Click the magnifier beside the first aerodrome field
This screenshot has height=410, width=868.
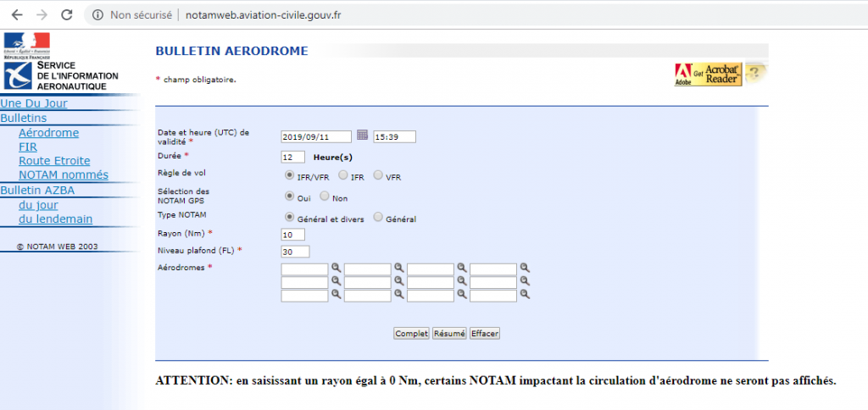(x=337, y=268)
